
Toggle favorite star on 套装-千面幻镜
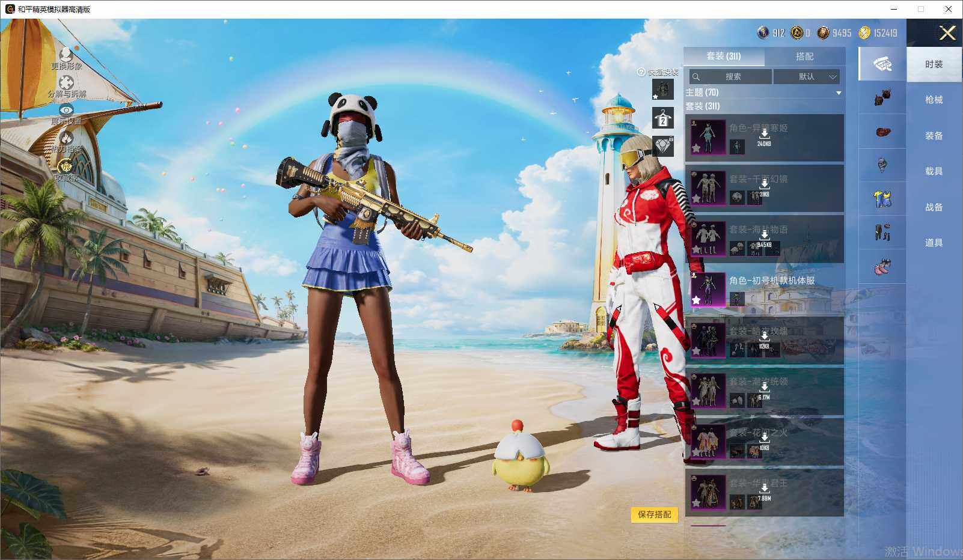pyautogui.click(x=696, y=198)
